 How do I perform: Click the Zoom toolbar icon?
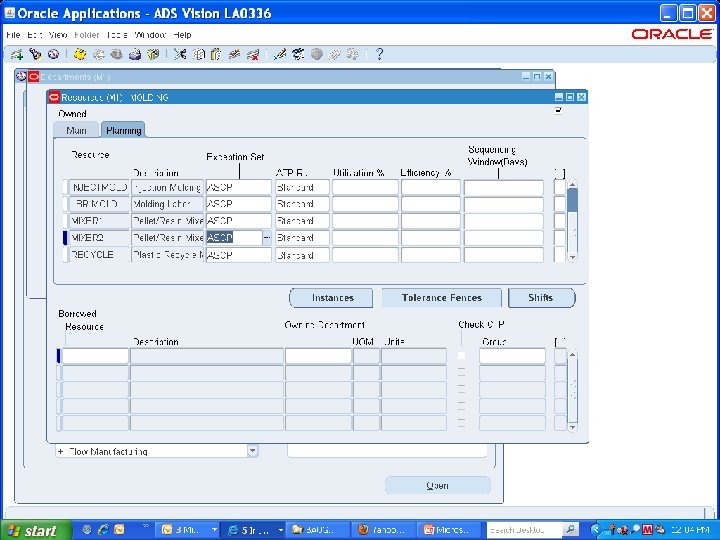point(298,55)
